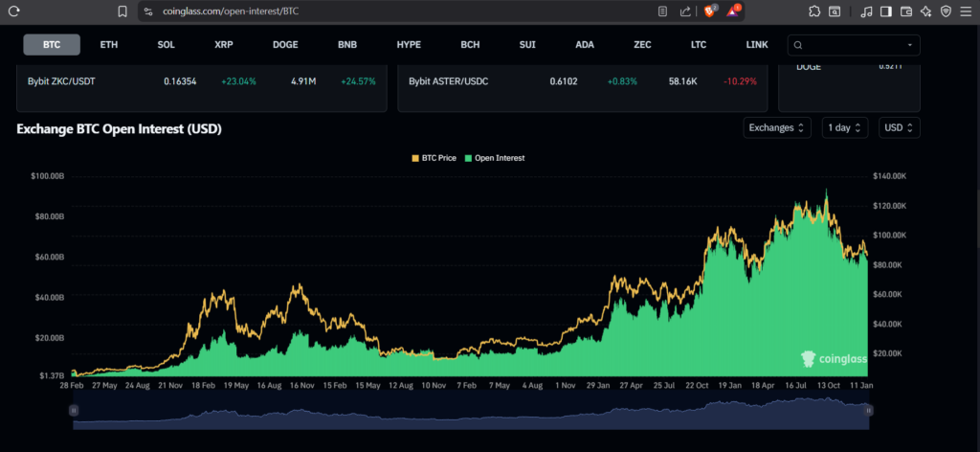
Task: Bookmark this page with bookmark icon
Action: (122, 11)
